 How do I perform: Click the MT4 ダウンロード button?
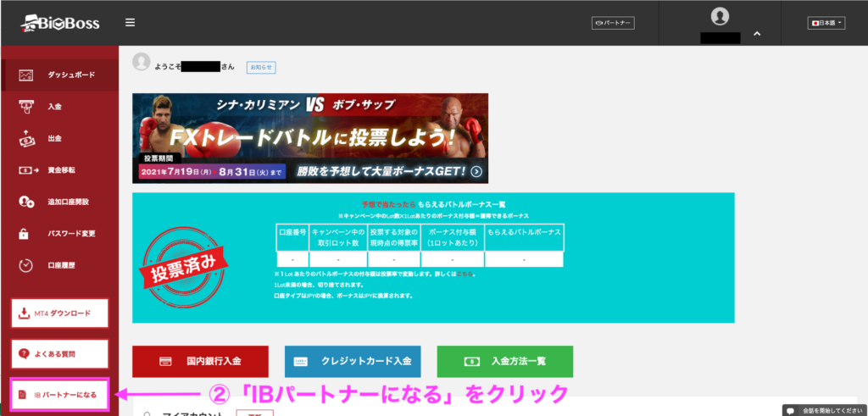click(59, 313)
